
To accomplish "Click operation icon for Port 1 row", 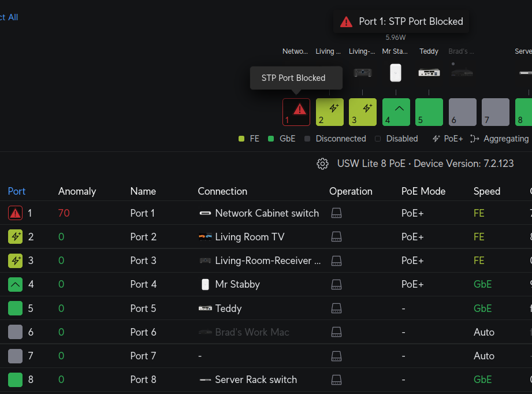I will click(x=336, y=213).
